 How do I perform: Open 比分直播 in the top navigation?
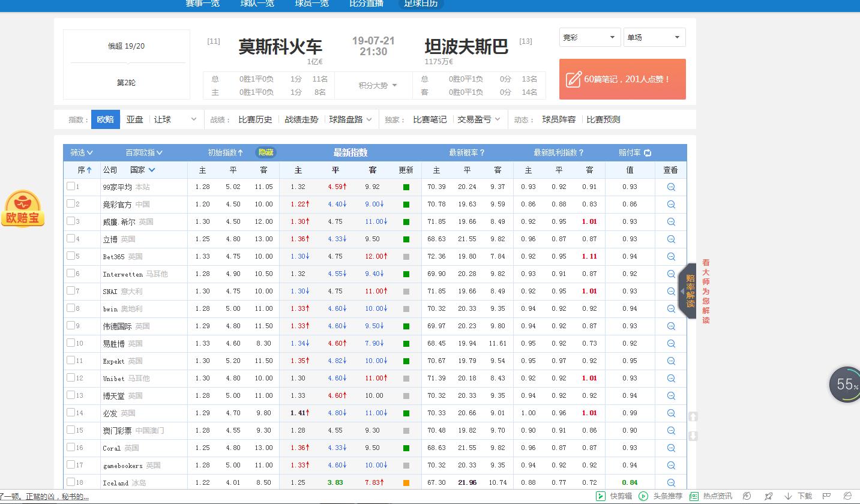click(x=366, y=4)
